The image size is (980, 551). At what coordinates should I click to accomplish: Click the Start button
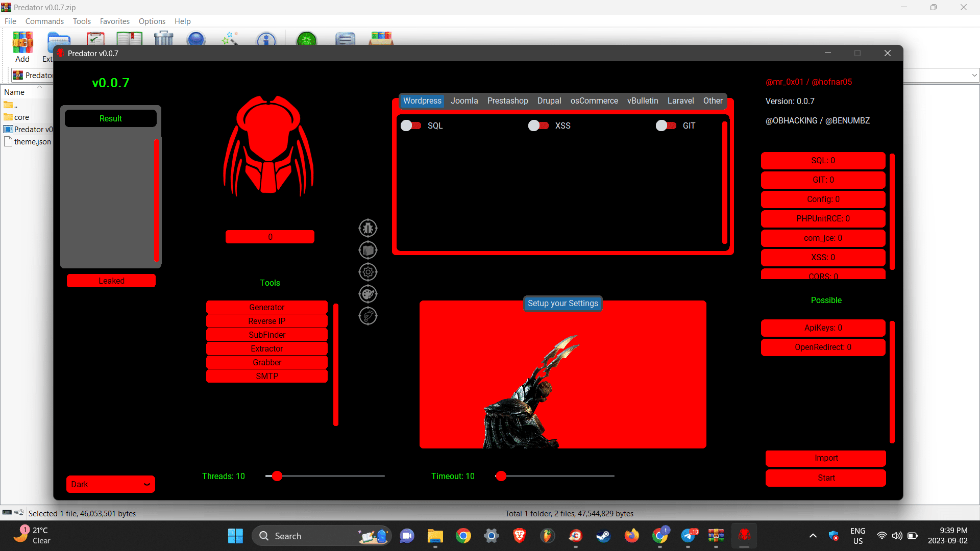(825, 478)
